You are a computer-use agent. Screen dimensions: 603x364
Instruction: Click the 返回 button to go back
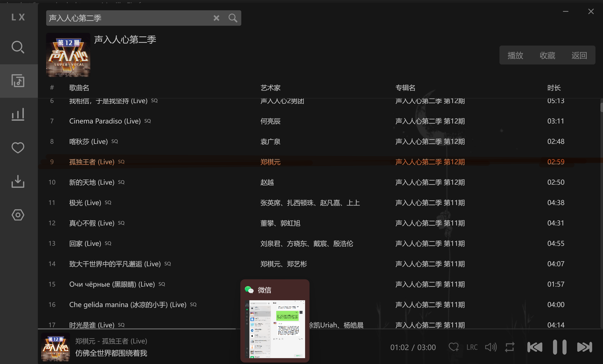[x=579, y=55]
